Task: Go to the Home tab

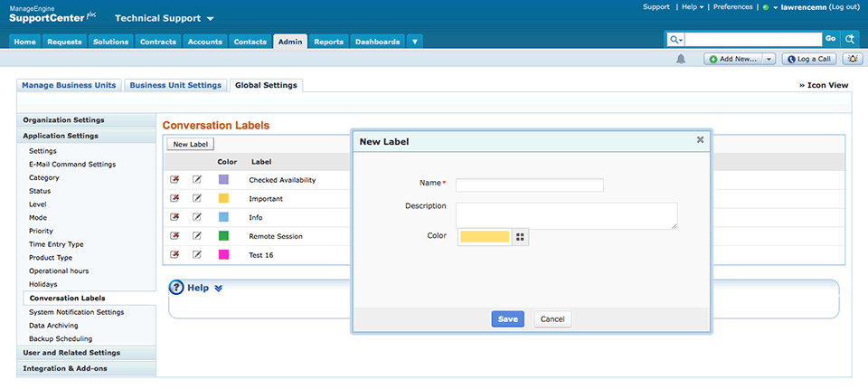Action: [x=25, y=42]
